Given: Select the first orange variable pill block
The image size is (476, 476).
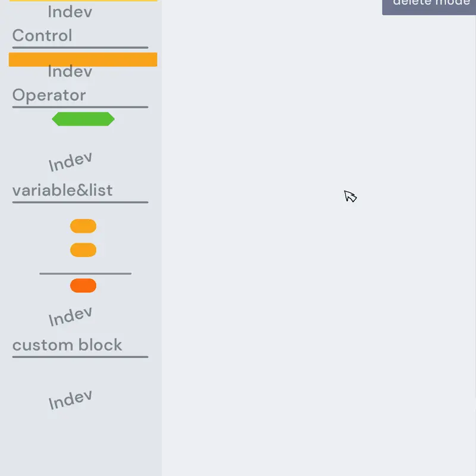Looking at the screenshot, I should click(x=83, y=226).
